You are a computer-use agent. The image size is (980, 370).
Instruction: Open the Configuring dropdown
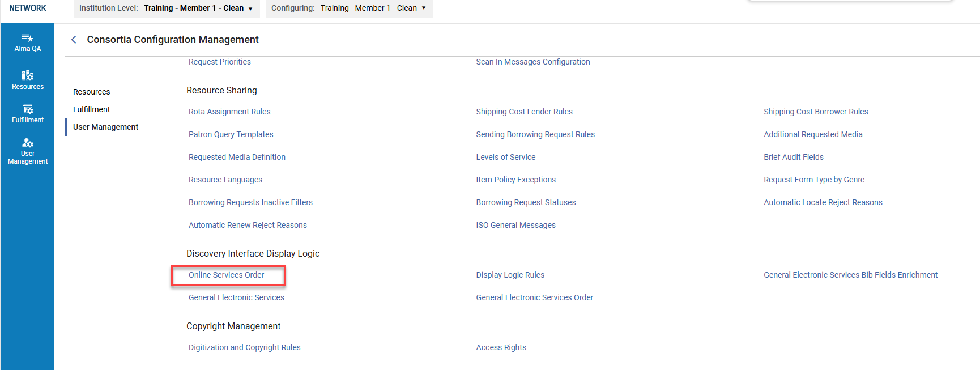(349, 8)
